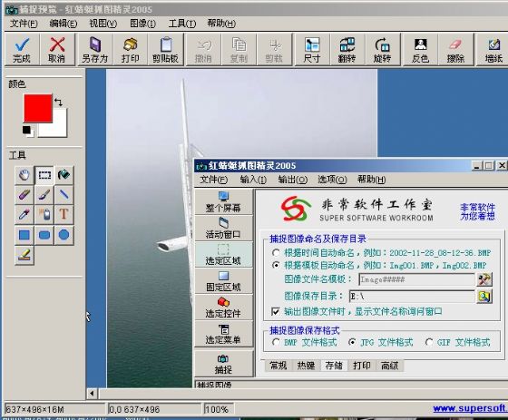508x420 pixels.
Task: Click horizontal scrollbar left arrow
Action: click(x=92, y=394)
